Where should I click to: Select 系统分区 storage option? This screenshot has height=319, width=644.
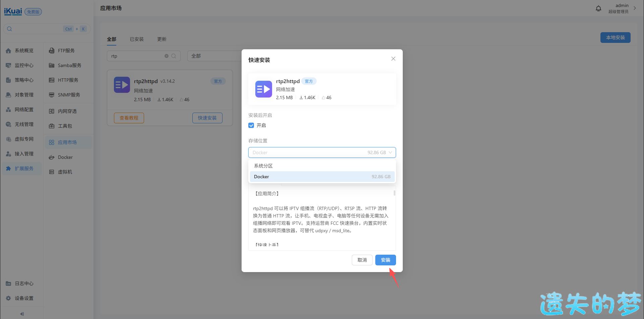(322, 166)
